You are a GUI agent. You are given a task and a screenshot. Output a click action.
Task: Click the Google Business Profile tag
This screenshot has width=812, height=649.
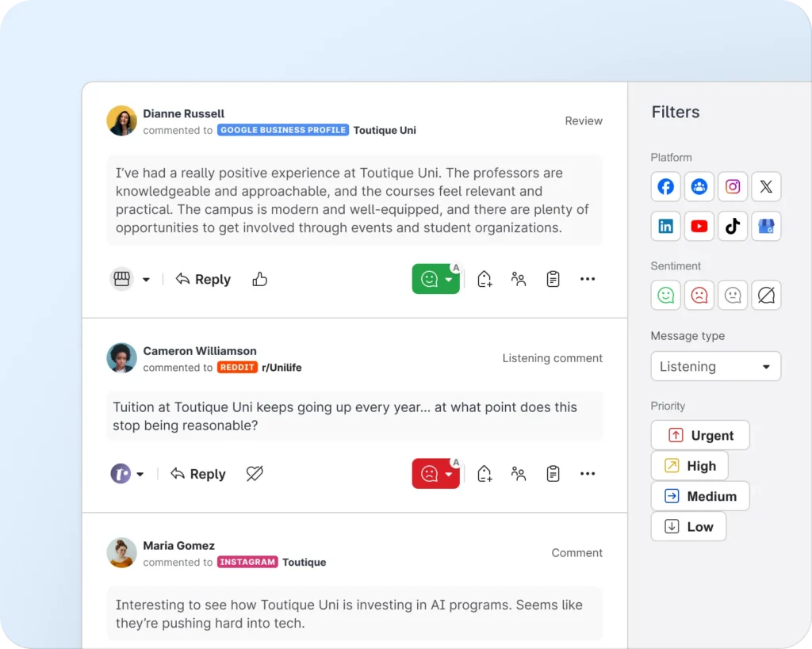(x=283, y=130)
